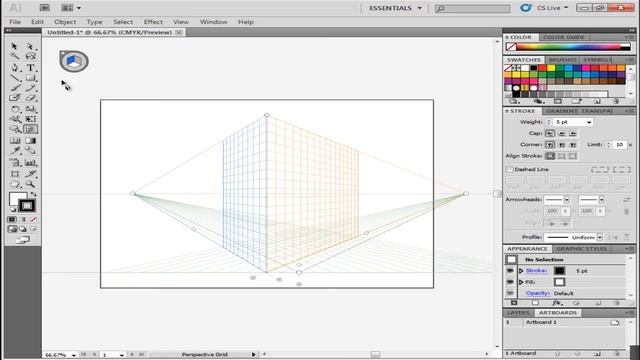
Task: Select the Perspective Grid tool
Action: (x=30, y=129)
